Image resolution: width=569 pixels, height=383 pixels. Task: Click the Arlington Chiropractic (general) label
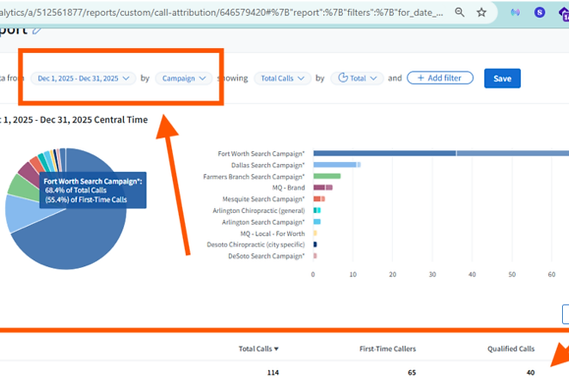[259, 211]
